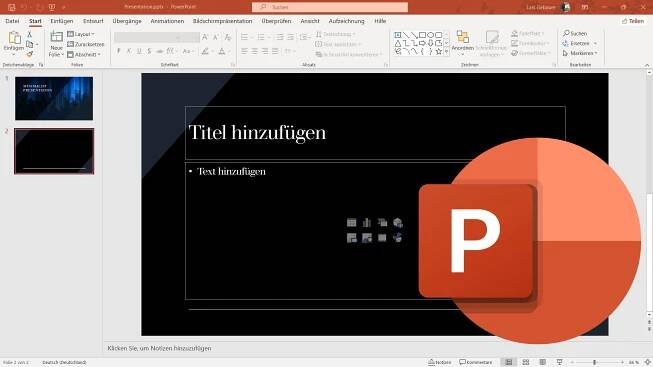653x367 pixels.
Task: Click the Text hinzufügen placeholder
Action: click(231, 171)
